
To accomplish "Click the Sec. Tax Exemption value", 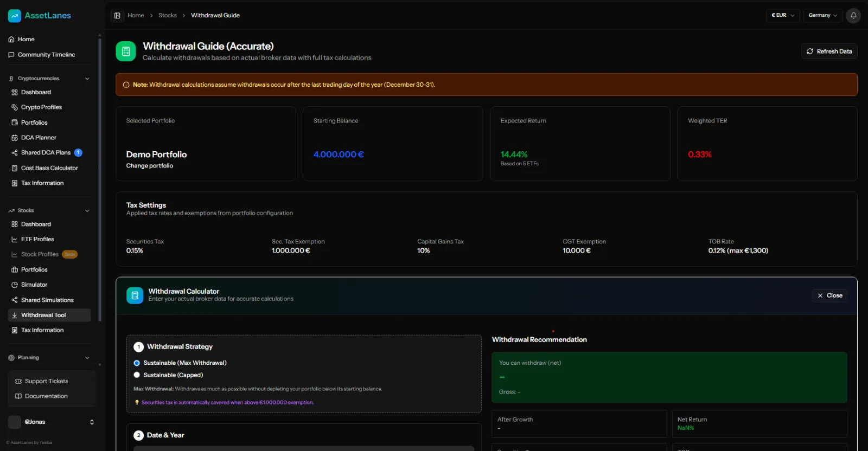I will tap(291, 251).
